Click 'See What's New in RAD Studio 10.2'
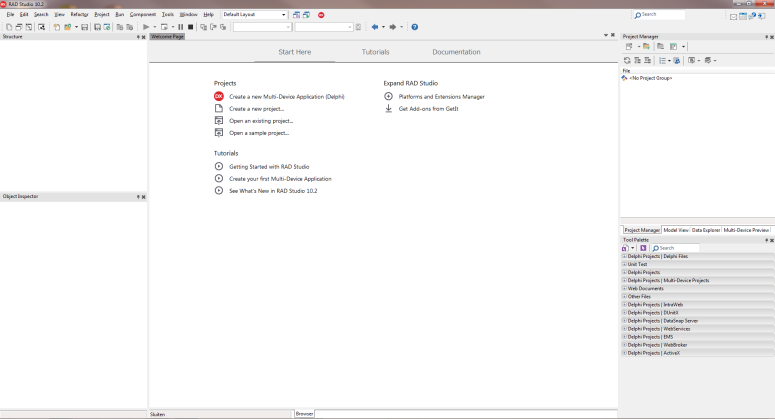This screenshot has width=775, height=419. point(273,191)
